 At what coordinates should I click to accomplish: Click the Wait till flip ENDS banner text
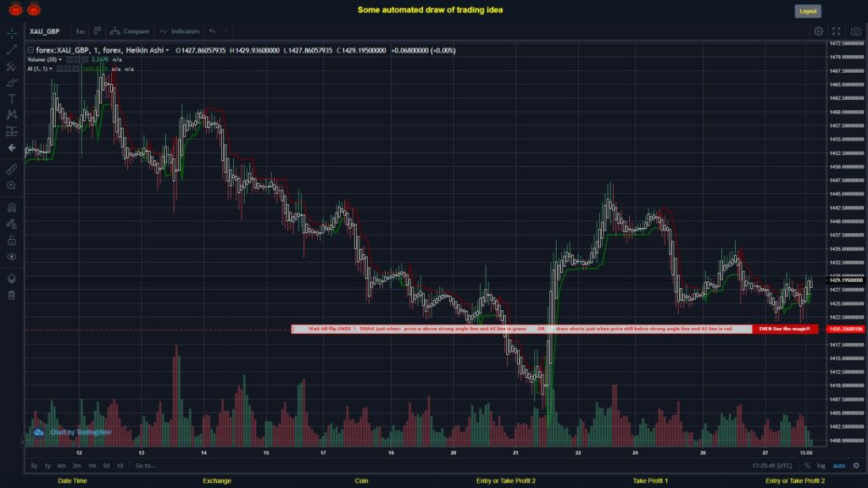point(521,330)
